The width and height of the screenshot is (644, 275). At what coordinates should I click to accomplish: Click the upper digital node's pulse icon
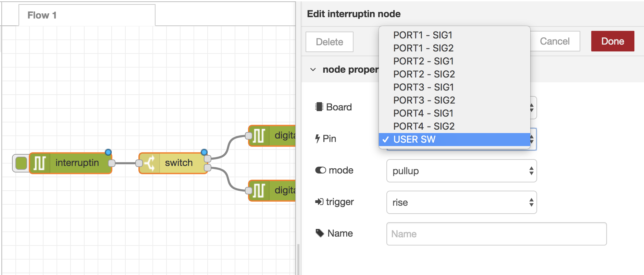click(259, 136)
